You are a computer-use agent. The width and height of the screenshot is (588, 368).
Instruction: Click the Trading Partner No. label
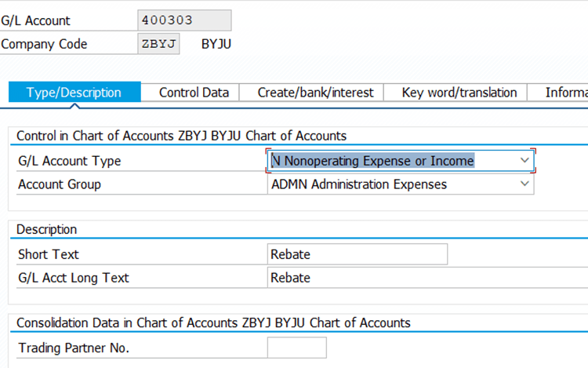click(x=74, y=348)
